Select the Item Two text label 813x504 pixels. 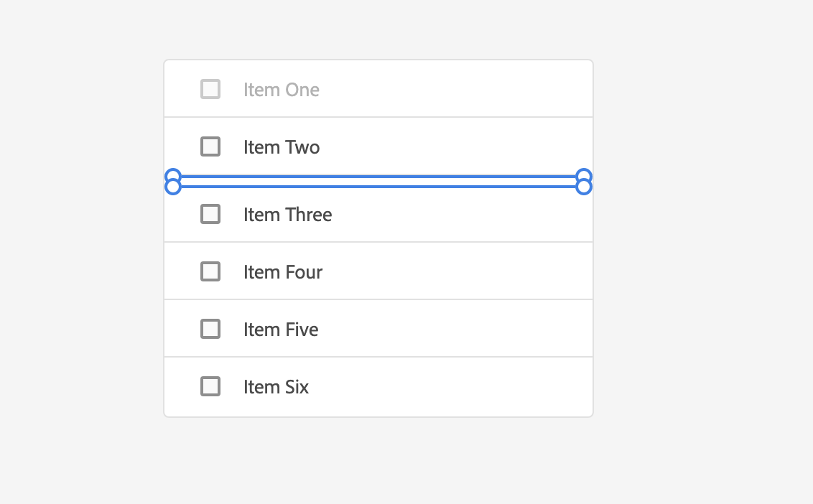coord(282,147)
